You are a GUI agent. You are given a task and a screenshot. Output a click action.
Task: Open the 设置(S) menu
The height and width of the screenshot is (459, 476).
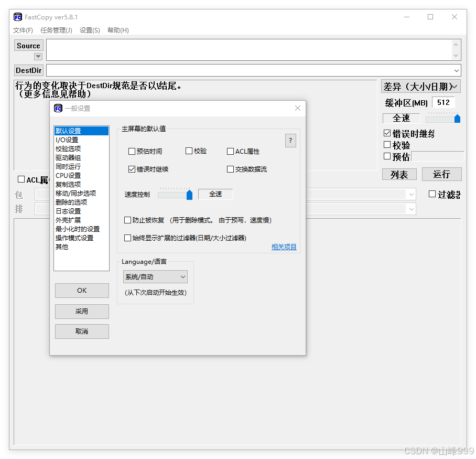[x=90, y=30]
